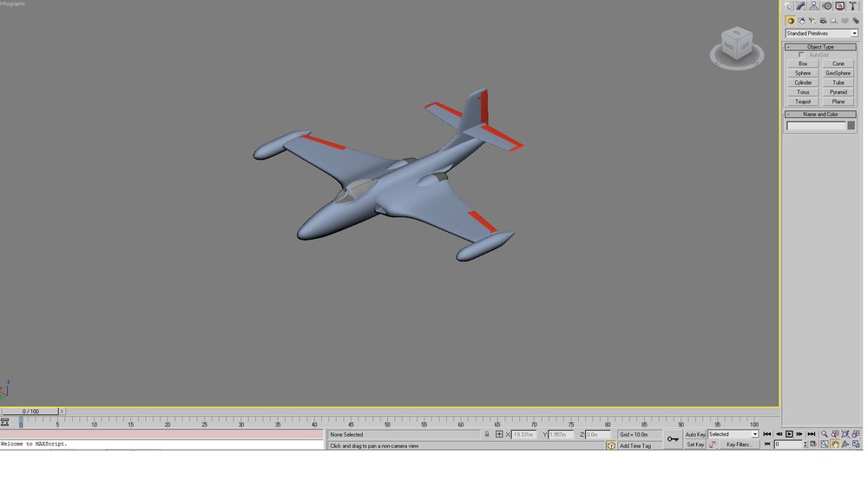868x488 pixels.
Task: Select the Pan View hand tool
Action: click(x=835, y=445)
